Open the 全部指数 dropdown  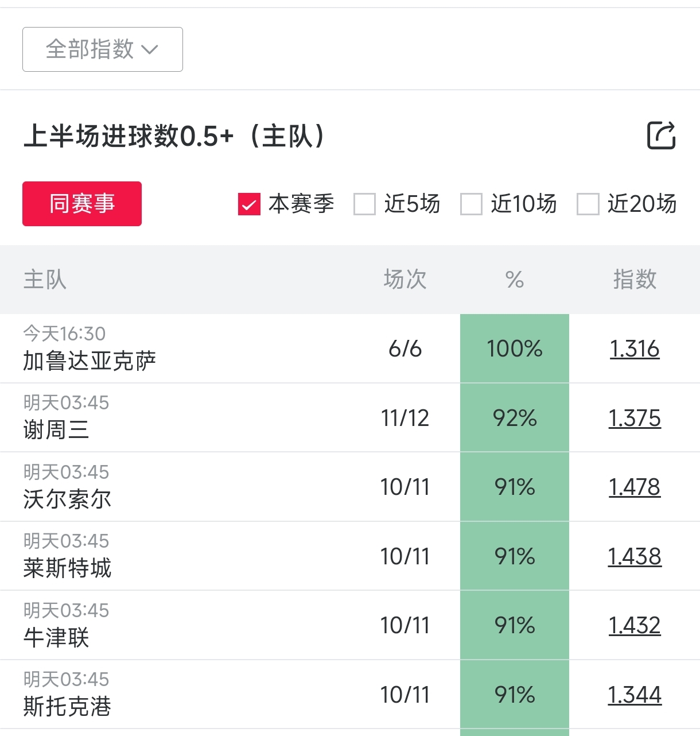pos(103,49)
